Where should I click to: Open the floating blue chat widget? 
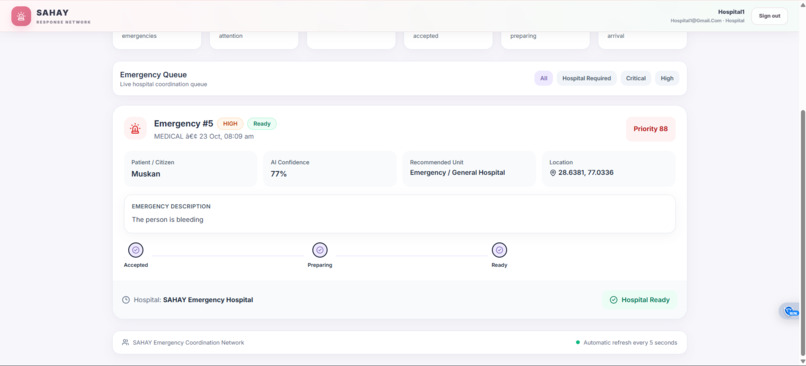790,311
